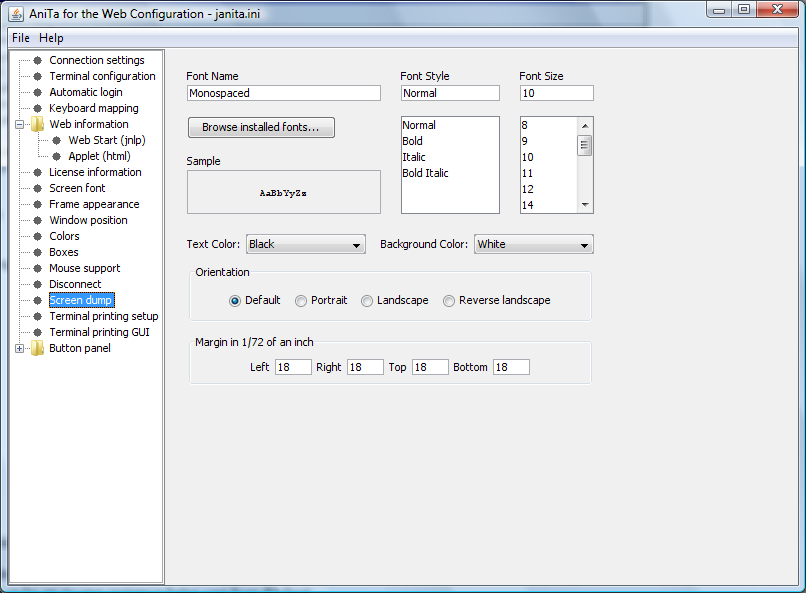Viewport: 806px width, 593px height.
Task: Close the AniTa configuration window
Action: [777, 10]
